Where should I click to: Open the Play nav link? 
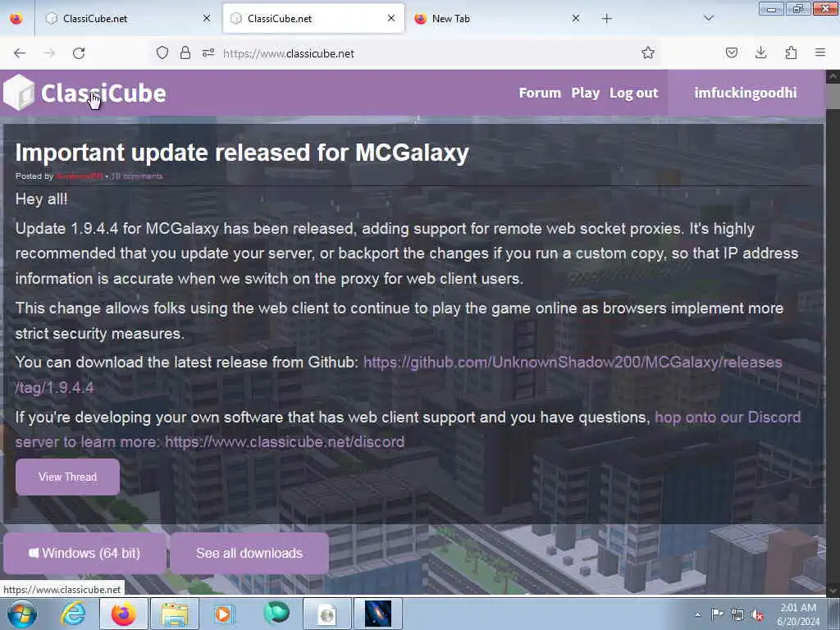point(585,93)
